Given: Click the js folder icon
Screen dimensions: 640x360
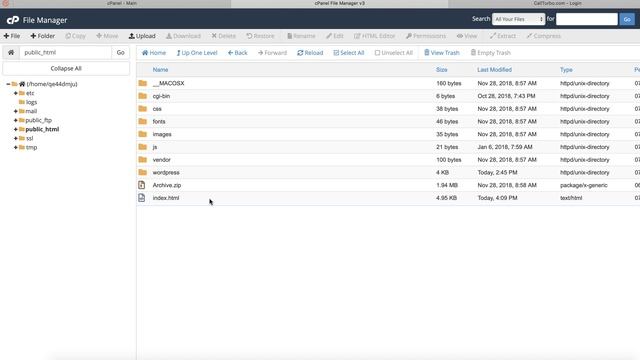Looking at the screenshot, I should (x=142, y=146).
